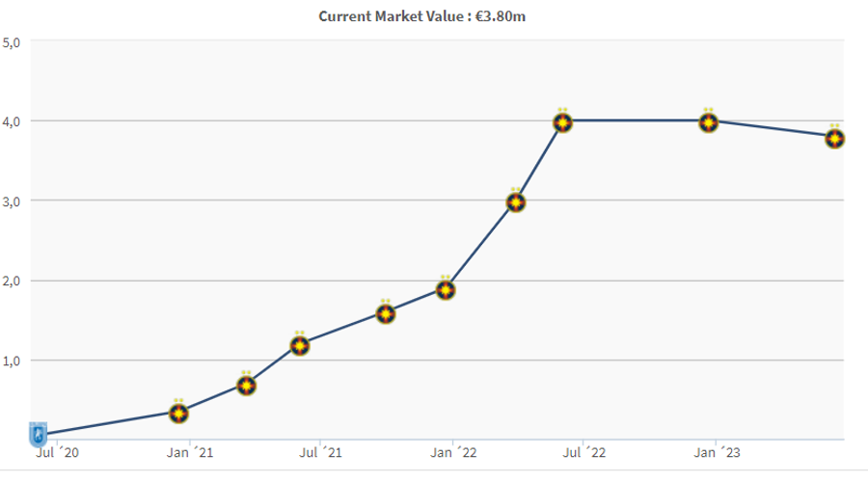
Task: Select the Jul '22 axis label
Action: coord(584,453)
